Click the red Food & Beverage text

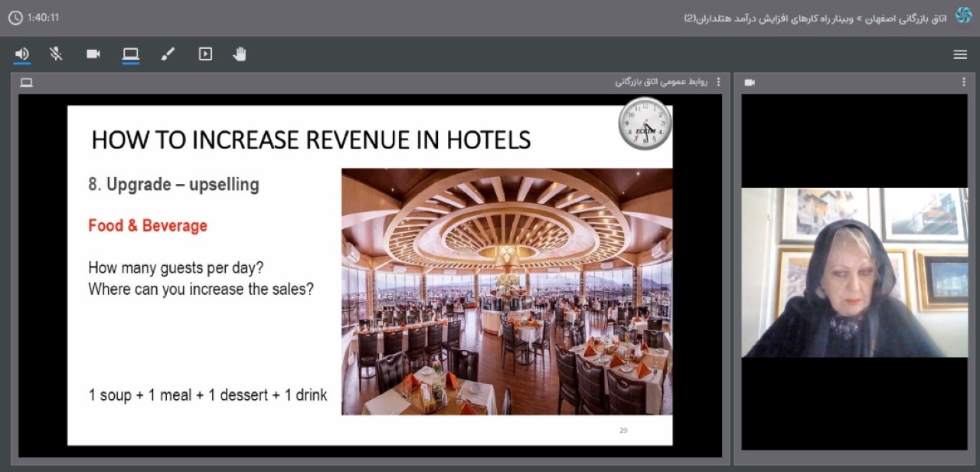point(148,225)
